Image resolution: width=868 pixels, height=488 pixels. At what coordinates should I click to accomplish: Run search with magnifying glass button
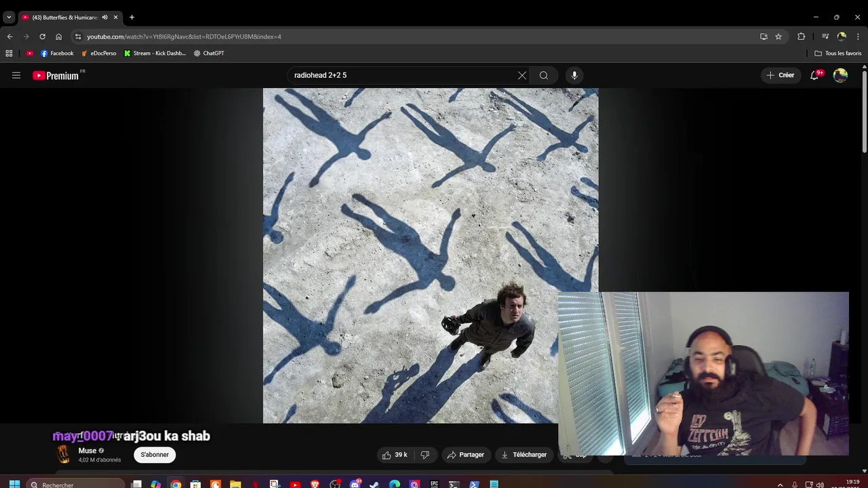click(x=544, y=75)
